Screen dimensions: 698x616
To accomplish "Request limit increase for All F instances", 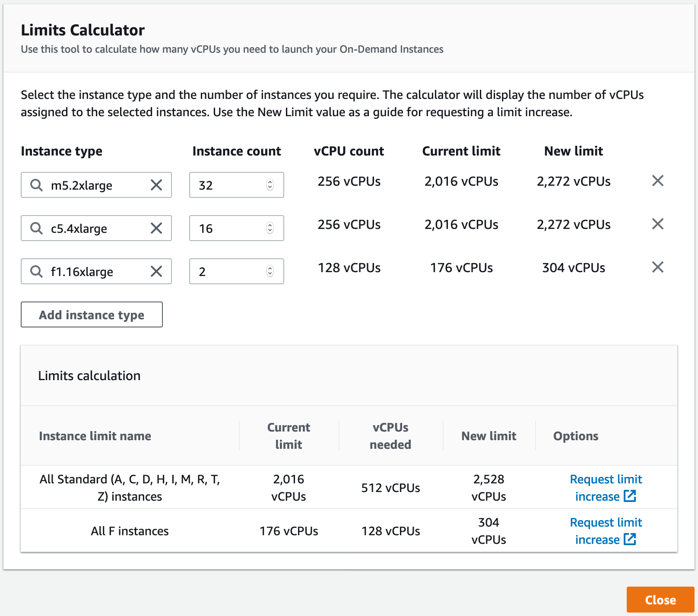I will (x=605, y=530).
